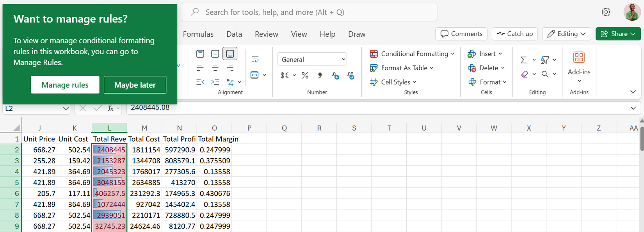Click the Increase Decimal icon

[x=335, y=76]
